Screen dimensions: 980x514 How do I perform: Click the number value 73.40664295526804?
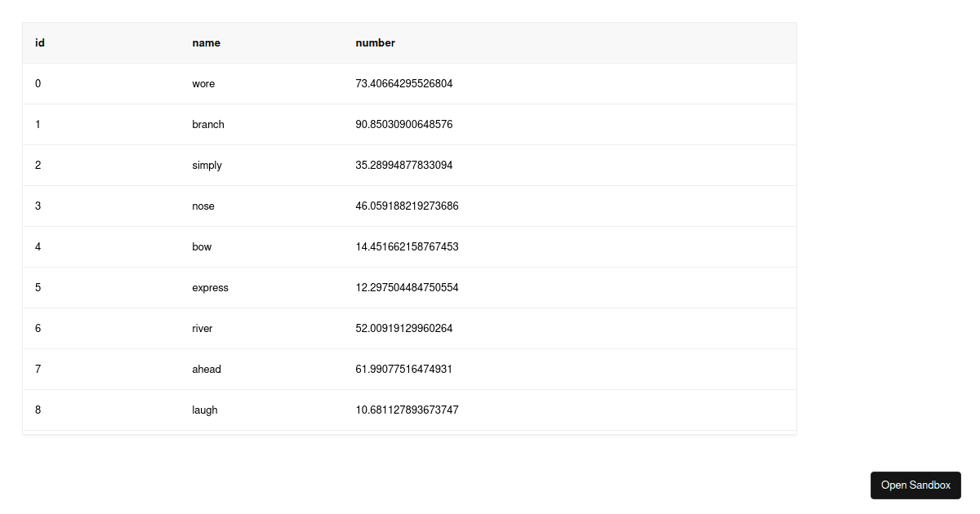pyautogui.click(x=403, y=83)
